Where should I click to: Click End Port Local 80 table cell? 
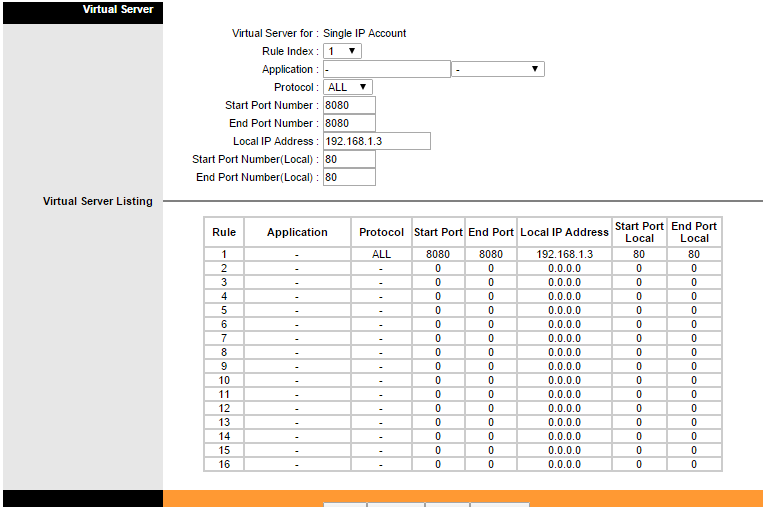(x=694, y=254)
